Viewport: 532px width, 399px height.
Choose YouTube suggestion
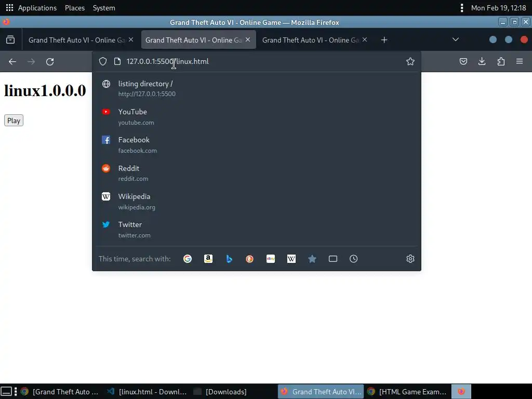coord(257,117)
